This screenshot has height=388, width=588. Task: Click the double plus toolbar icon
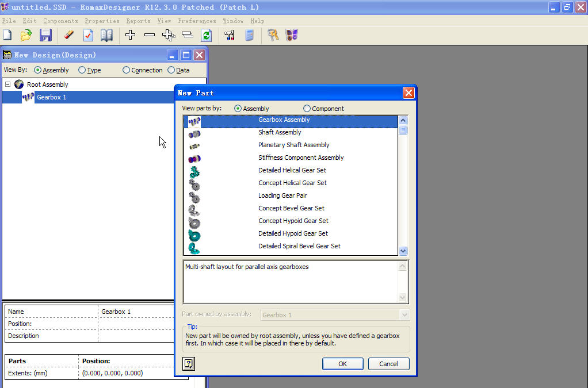[169, 35]
